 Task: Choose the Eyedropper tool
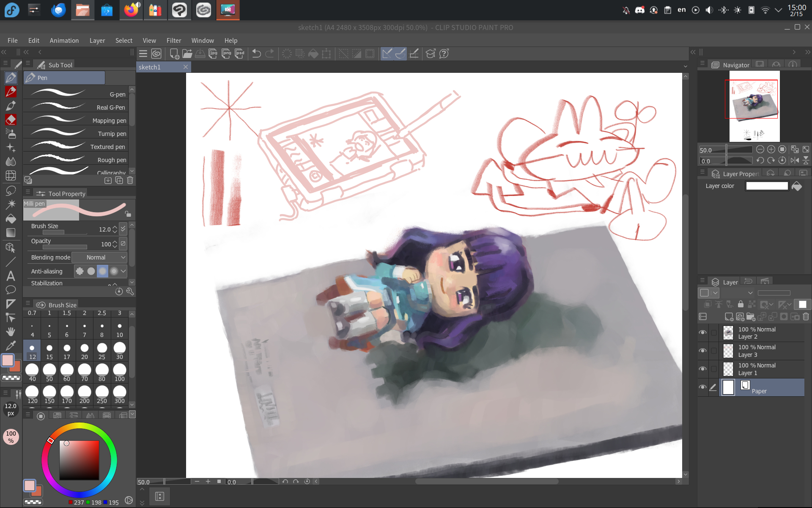11,345
